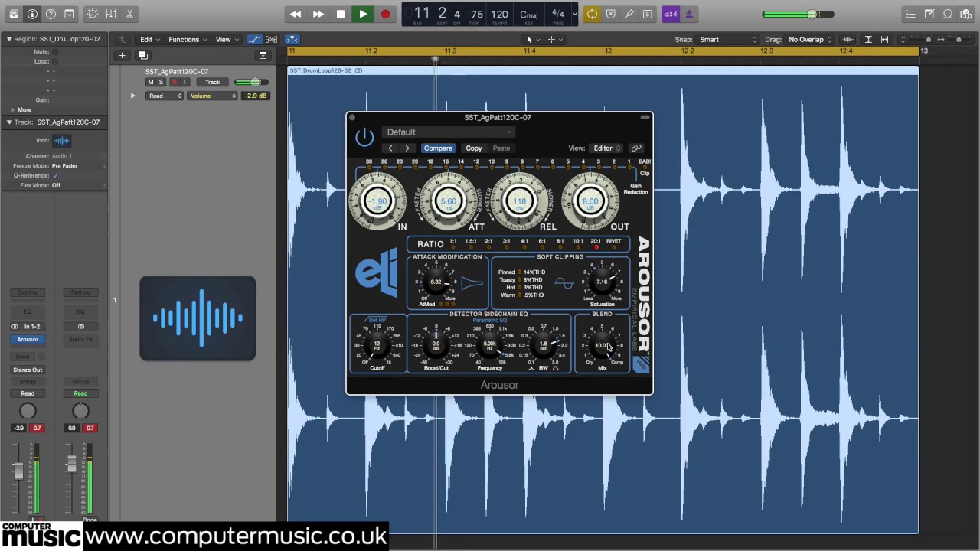Viewport: 980px width, 551px height.
Task: Open the Default preset dropdown in Arousor
Action: tap(448, 132)
